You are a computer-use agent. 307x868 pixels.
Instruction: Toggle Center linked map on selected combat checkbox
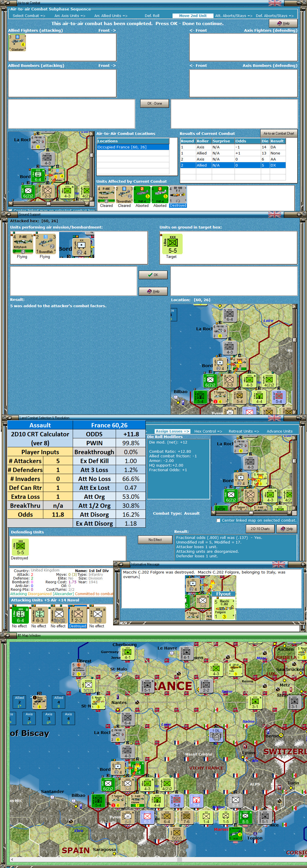(x=219, y=520)
